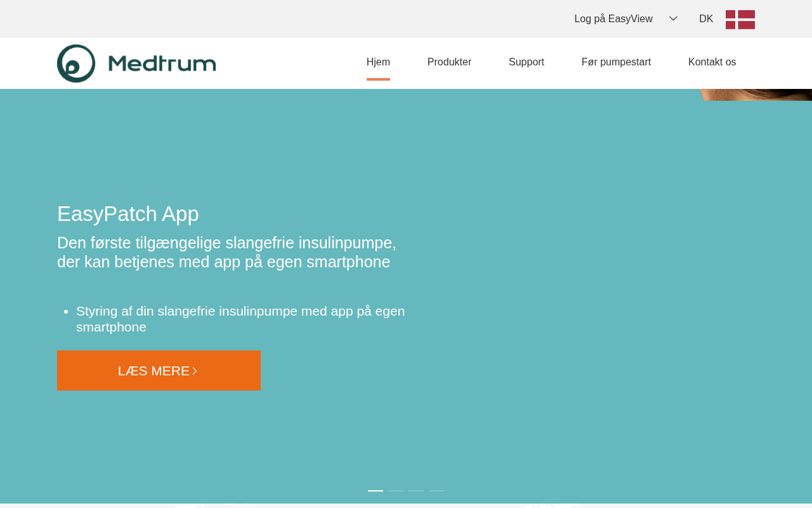The height and width of the screenshot is (508, 812).
Task: Click the 'Styring af din slangefrie insulinpumpe' bullet text
Action: 240,319
